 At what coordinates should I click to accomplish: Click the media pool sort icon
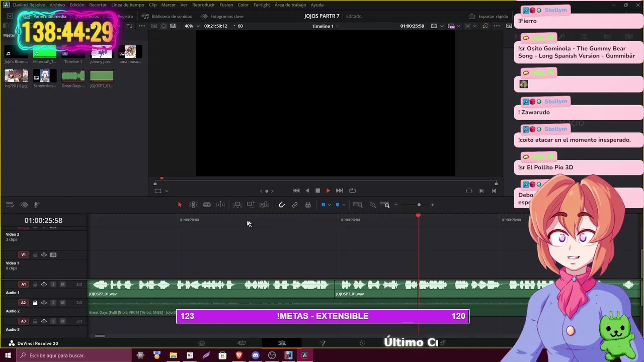(129, 26)
